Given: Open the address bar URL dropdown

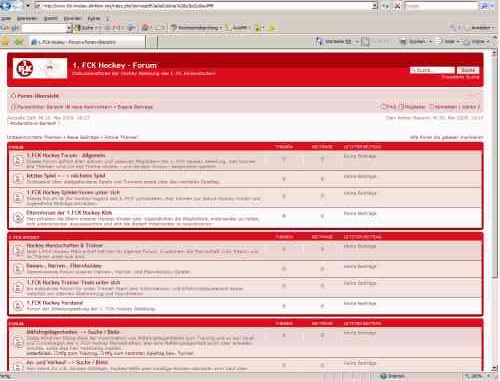Looking at the screenshot, I should (x=375, y=6).
